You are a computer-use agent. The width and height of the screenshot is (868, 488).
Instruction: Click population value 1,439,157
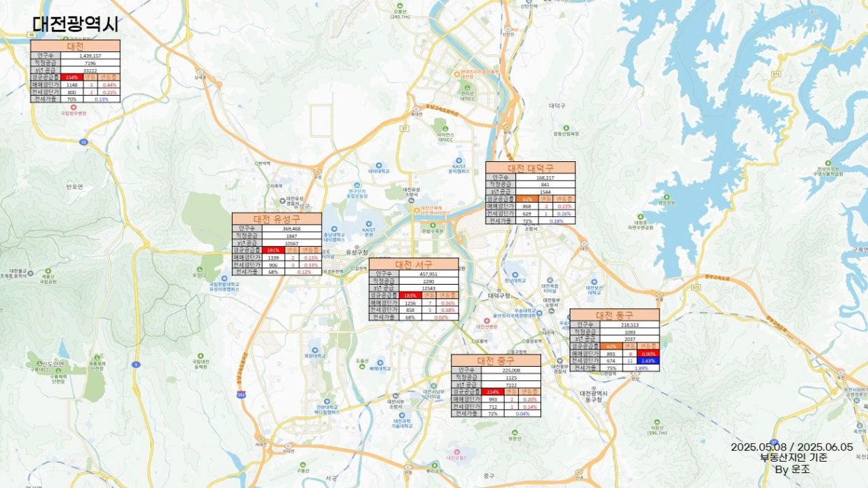(91, 55)
